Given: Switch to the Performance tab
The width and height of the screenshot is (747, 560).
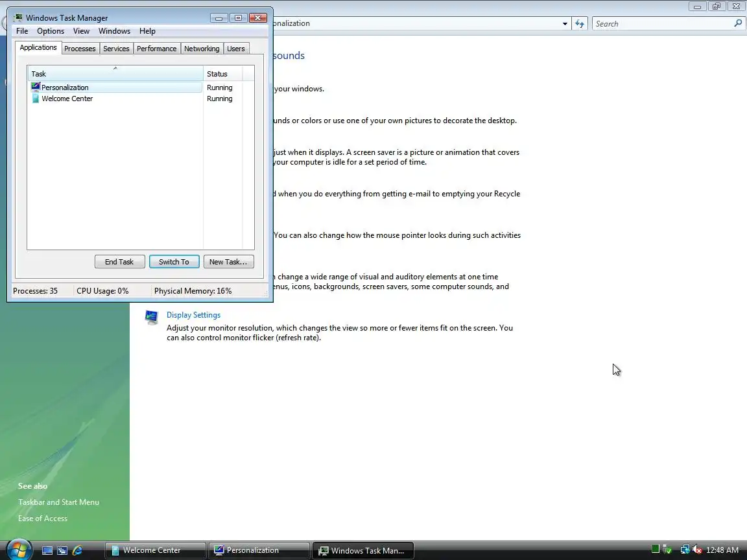Looking at the screenshot, I should click(x=156, y=49).
